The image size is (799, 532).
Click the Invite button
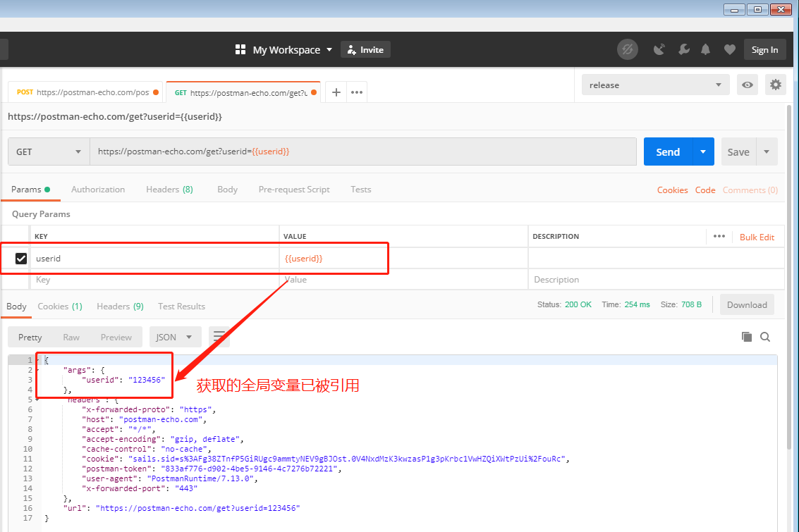365,49
